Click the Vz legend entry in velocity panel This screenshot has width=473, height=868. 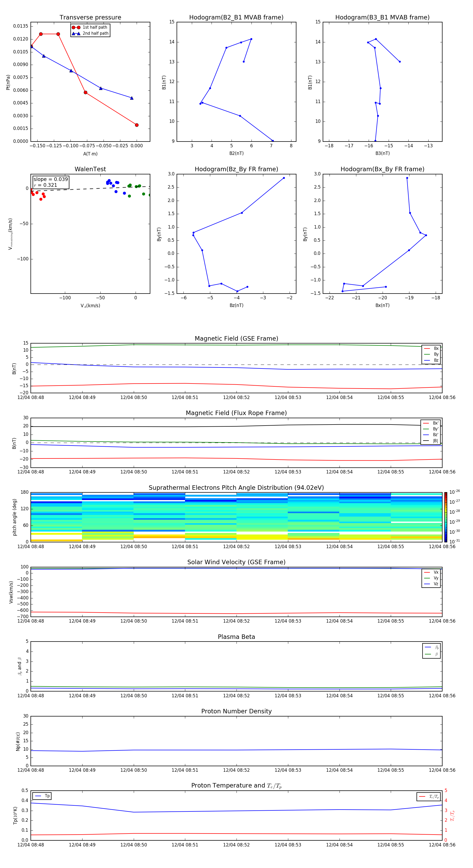[x=431, y=584]
